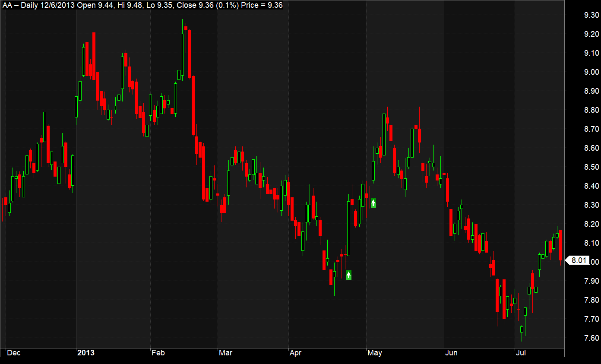Click the 8.30 price axis label
601x364 pixels.
coord(592,205)
